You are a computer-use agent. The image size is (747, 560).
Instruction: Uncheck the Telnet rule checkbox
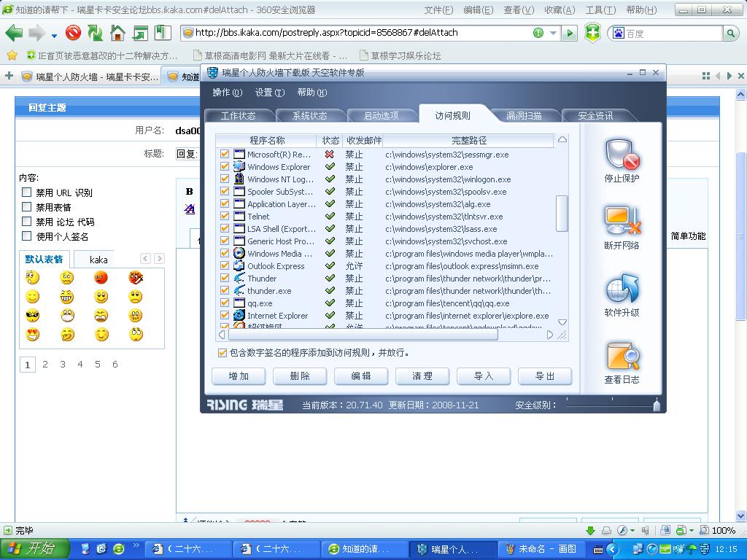[x=225, y=216]
